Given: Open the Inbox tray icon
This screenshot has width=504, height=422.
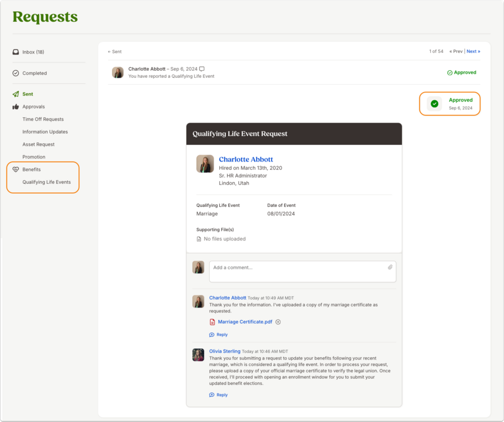Looking at the screenshot, I should (15, 52).
